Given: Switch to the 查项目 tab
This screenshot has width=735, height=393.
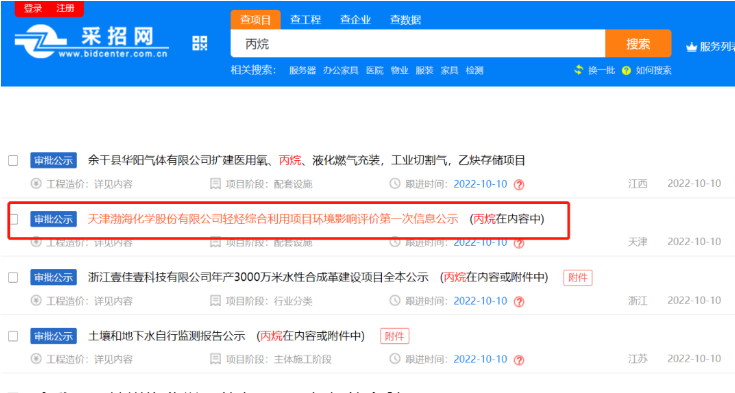Looking at the screenshot, I should 255,20.
